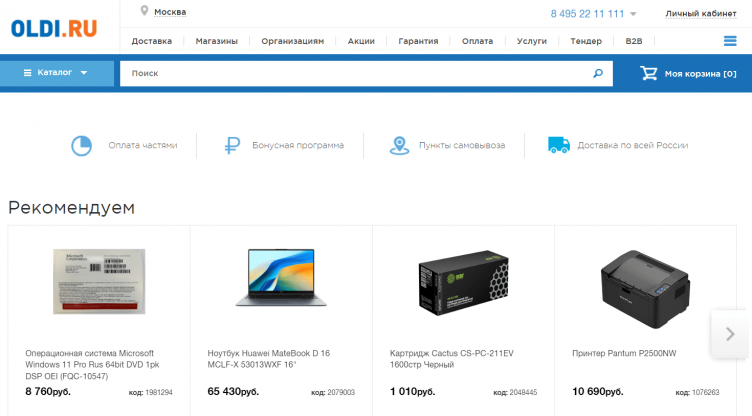Click the Поиск search input field
The width and height of the screenshot is (752, 416).
tap(355, 73)
